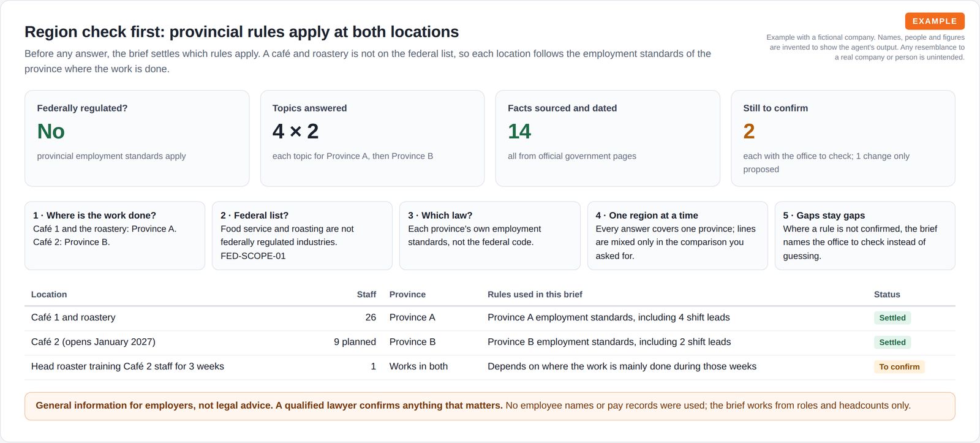Click the 'Province' column header
The image size is (980, 443).
click(x=407, y=295)
